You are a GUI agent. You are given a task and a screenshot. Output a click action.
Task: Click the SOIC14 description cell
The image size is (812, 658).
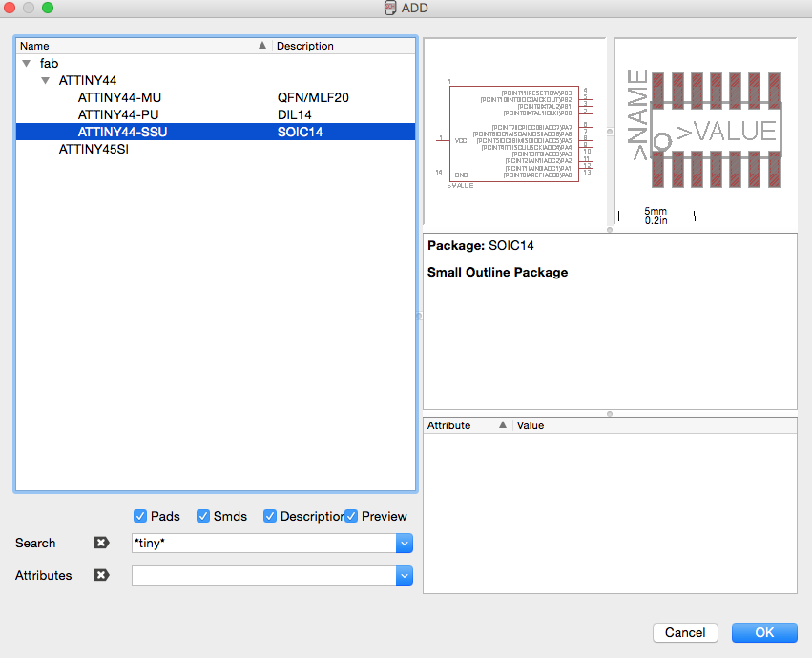point(300,132)
